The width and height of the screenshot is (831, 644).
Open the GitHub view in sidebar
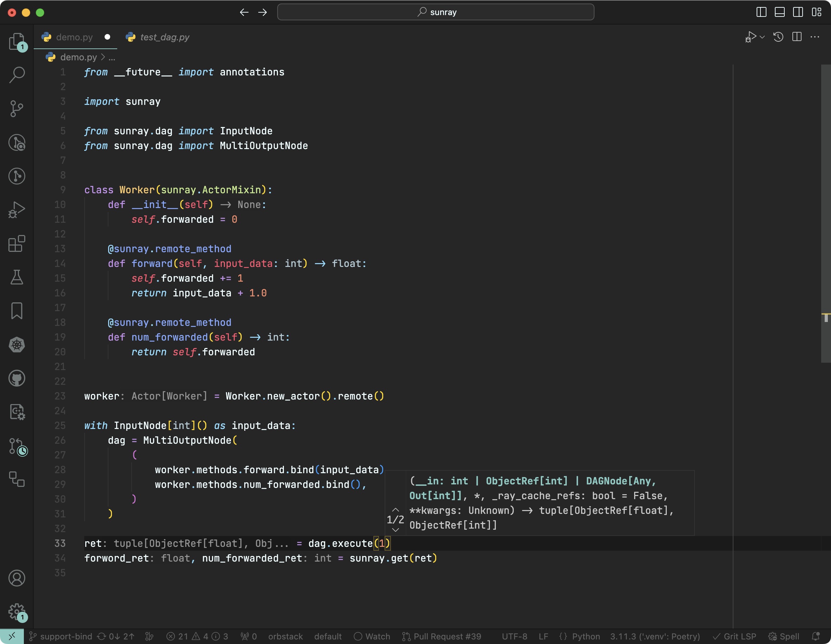coord(17,378)
